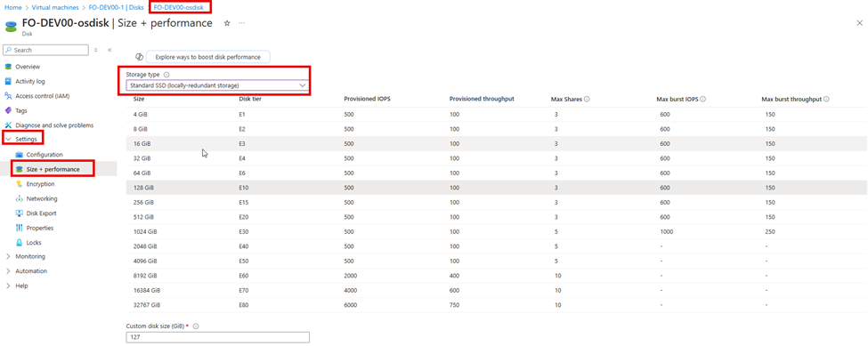Select the 64 GiB size row
Screen dimensions: 868x346
(497, 173)
